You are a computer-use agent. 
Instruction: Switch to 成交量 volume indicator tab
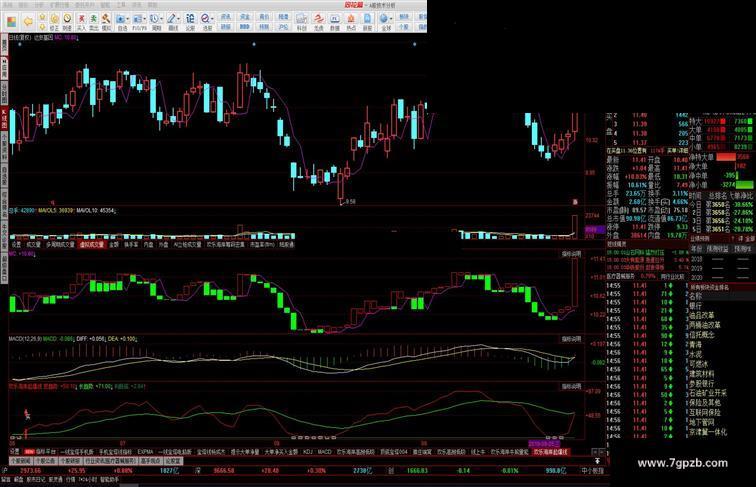click(x=33, y=244)
